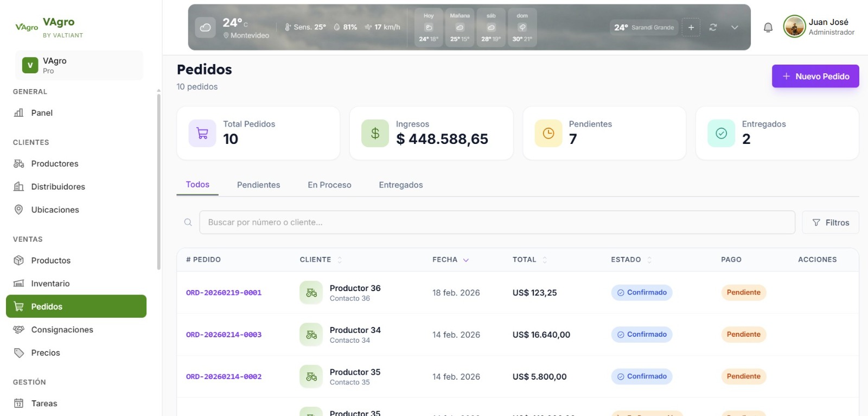Refresh the weather widget
868x416 pixels.
(713, 27)
